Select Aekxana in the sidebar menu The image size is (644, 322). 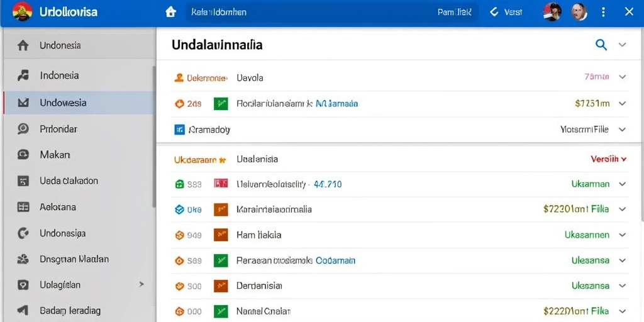pos(58,207)
